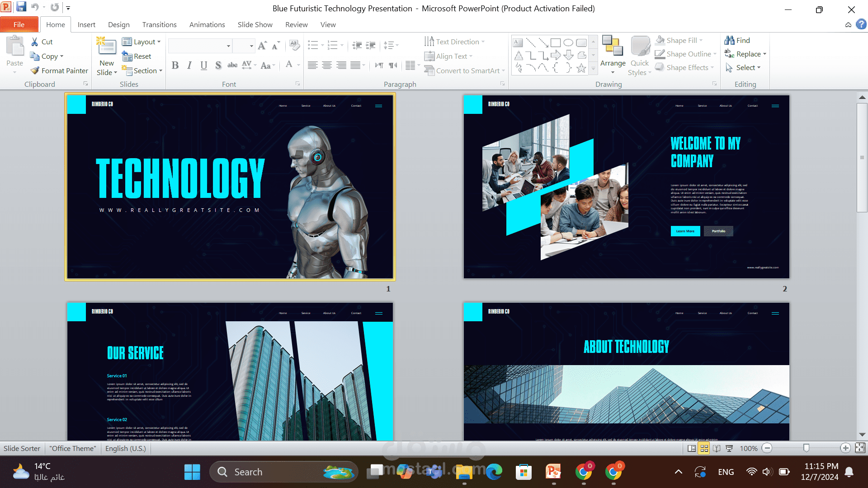The width and height of the screenshot is (868, 488).
Task: Toggle text Shadow formatting
Action: tap(218, 66)
